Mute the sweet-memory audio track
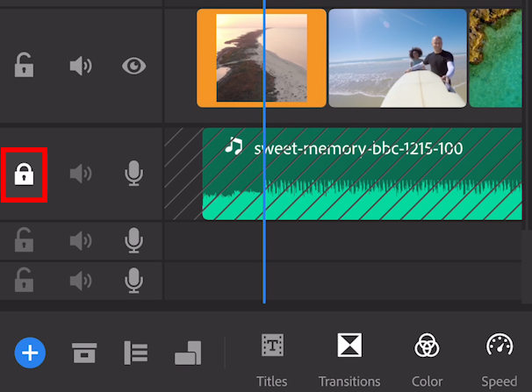Image resolution: width=532 pixels, height=392 pixels. (81, 174)
